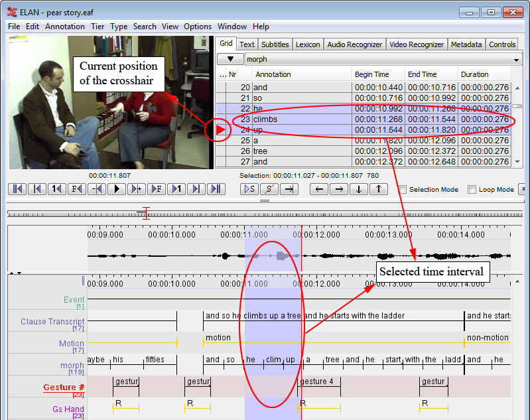Open the Annotation menu
530x420 pixels.
(x=64, y=27)
